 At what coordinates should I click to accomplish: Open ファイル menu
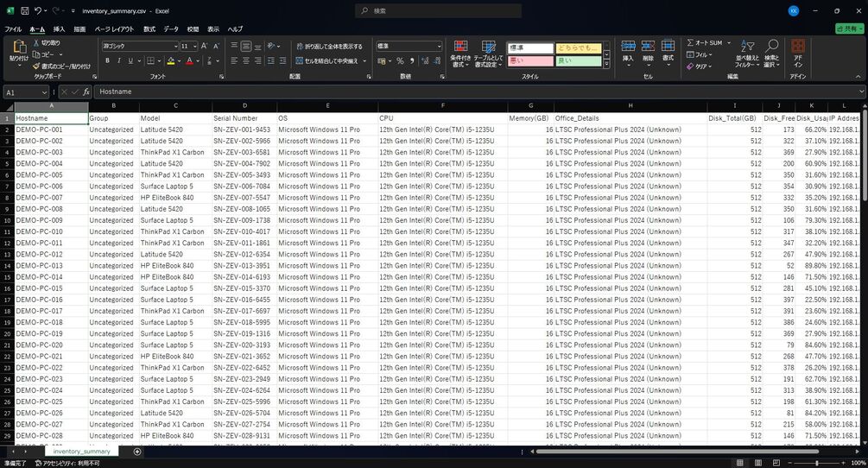(13, 29)
